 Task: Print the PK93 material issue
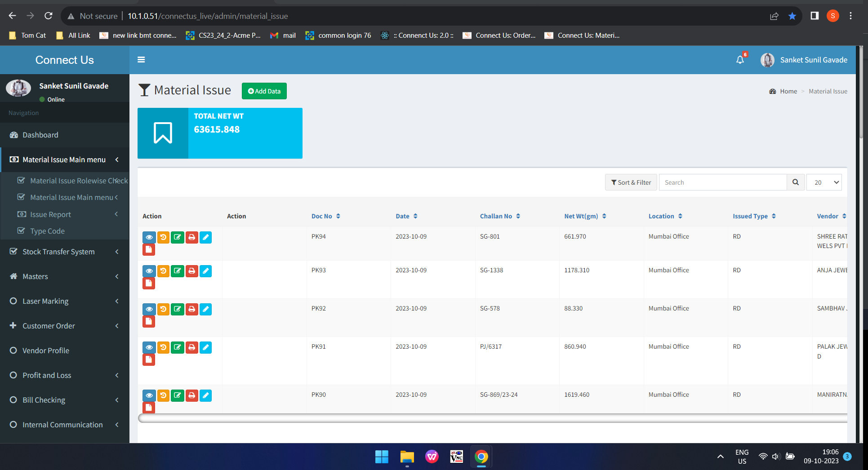(x=192, y=271)
